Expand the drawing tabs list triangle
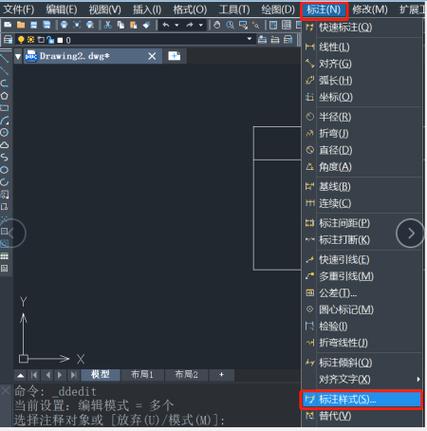The height and width of the screenshot is (431, 427). 18,57
